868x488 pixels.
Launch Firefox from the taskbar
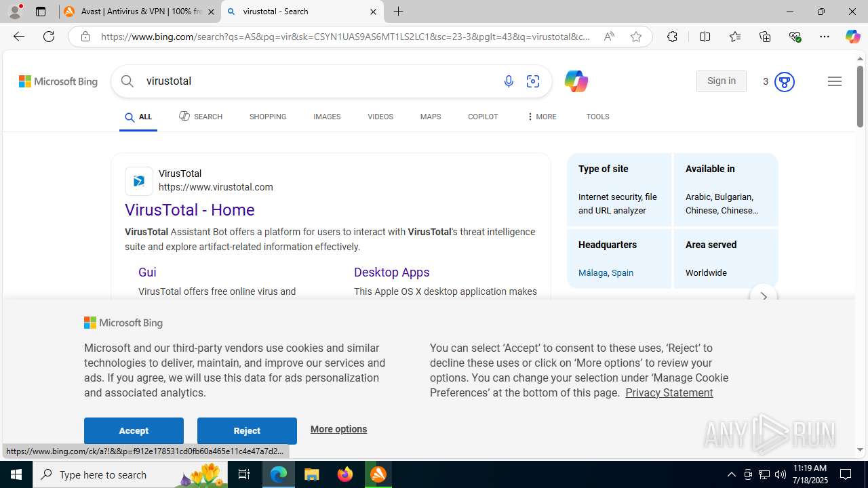pyautogui.click(x=345, y=474)
